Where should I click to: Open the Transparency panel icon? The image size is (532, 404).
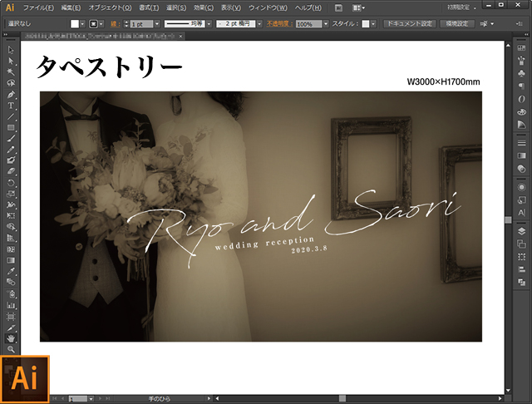pos(521,169)
